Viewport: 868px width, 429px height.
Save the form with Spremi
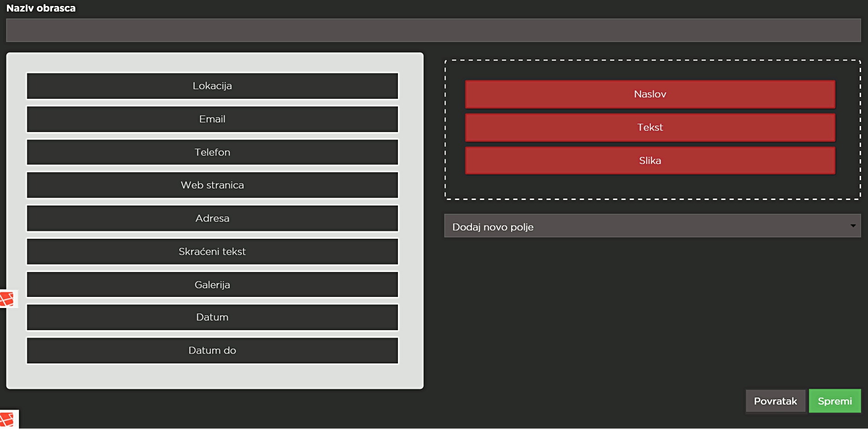(x=835, y=401)
